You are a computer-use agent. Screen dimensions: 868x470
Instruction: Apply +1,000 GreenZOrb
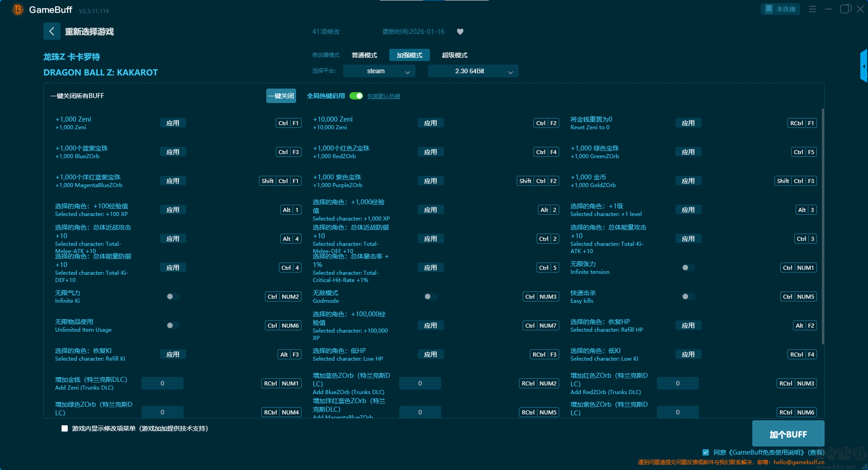[688, 152]
